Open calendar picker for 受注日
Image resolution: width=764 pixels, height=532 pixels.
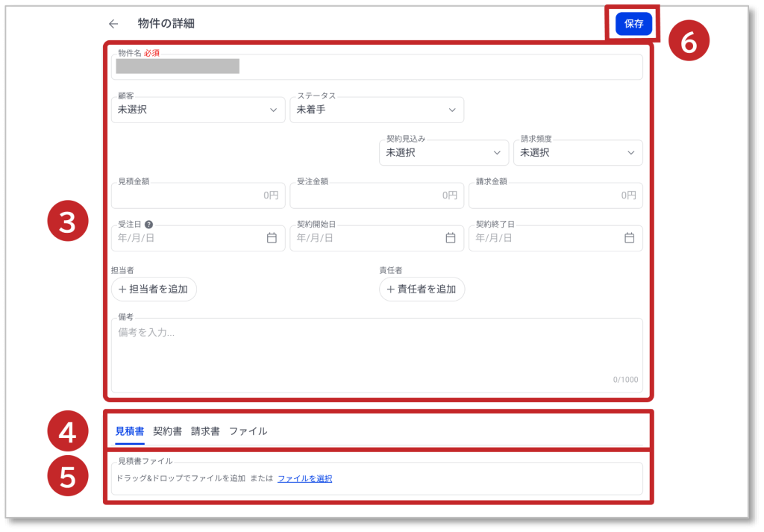pyautogui.click(x=272, y=238)
